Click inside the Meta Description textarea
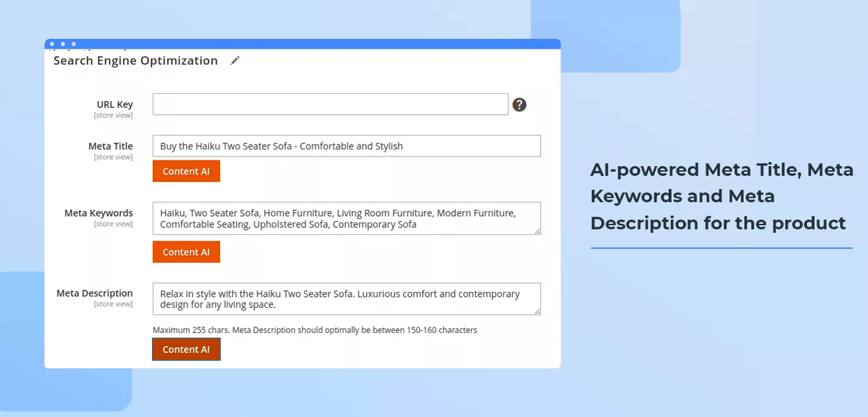 [x=347, y=299]
